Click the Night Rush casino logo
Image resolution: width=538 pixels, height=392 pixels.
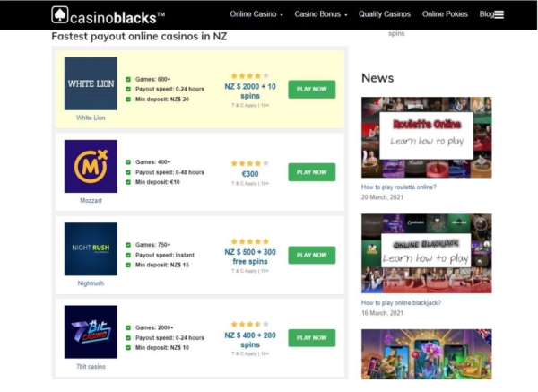click(x=91, y=248)
